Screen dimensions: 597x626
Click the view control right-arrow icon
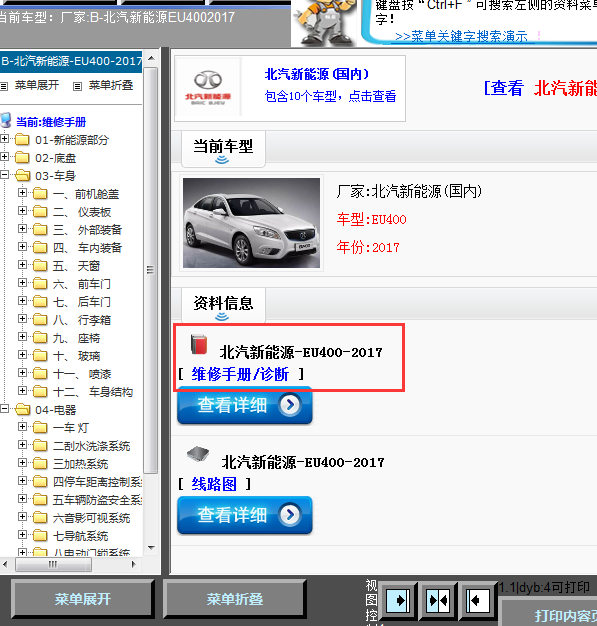398,600
